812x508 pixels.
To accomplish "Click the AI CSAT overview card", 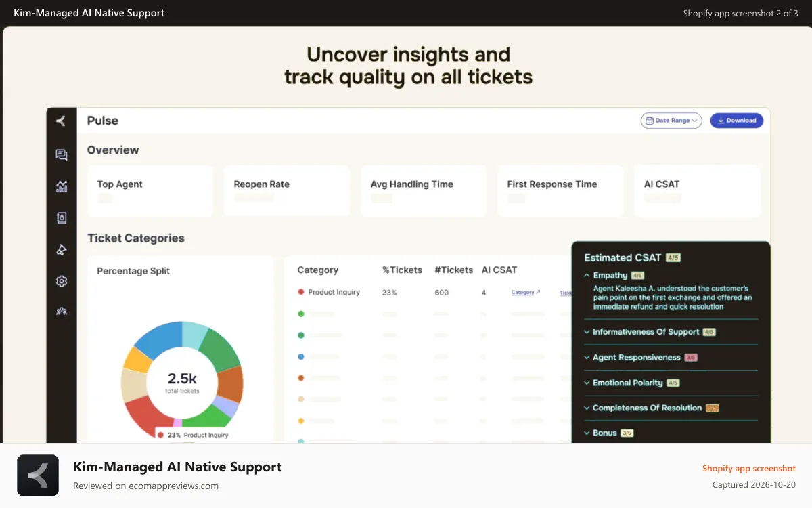I will [697, 191].
